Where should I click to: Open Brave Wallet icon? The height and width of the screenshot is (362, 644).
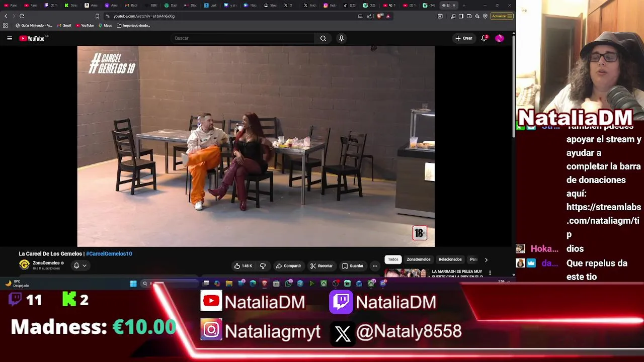click(x=469, y=16)
